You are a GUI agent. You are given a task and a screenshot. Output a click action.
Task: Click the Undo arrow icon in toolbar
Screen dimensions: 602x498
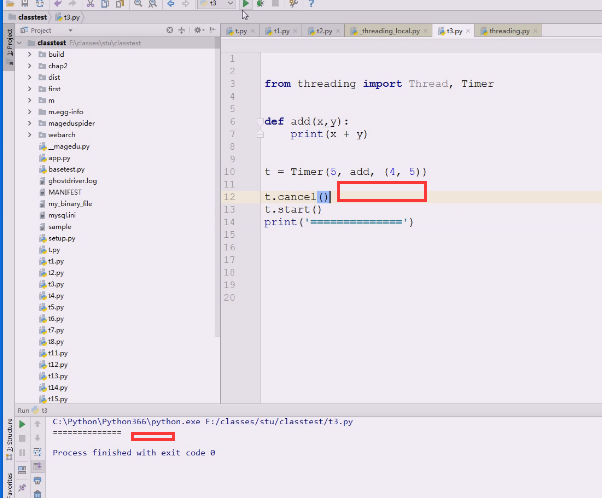[x=58, y=4]
